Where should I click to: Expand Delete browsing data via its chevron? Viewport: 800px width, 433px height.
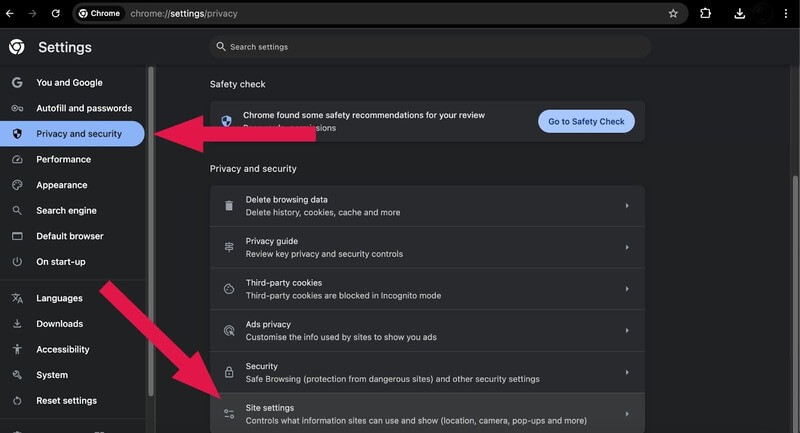click(627, 206)
